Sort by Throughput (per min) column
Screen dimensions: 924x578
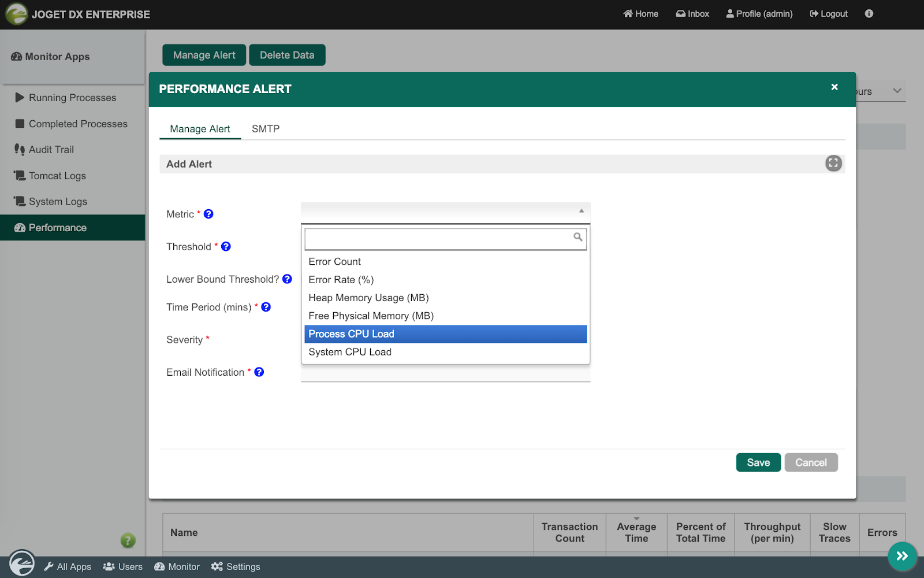(772, 532)
